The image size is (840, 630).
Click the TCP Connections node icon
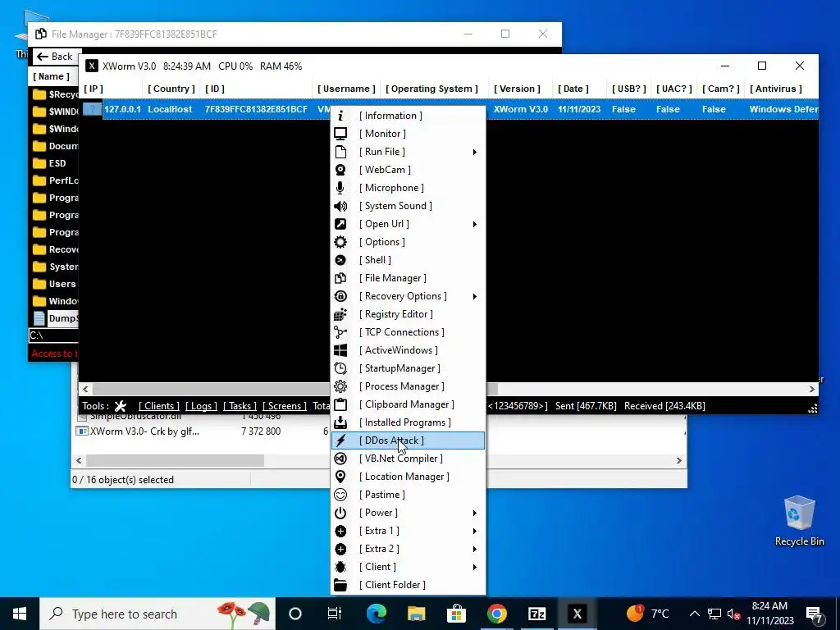coord(340,332)
